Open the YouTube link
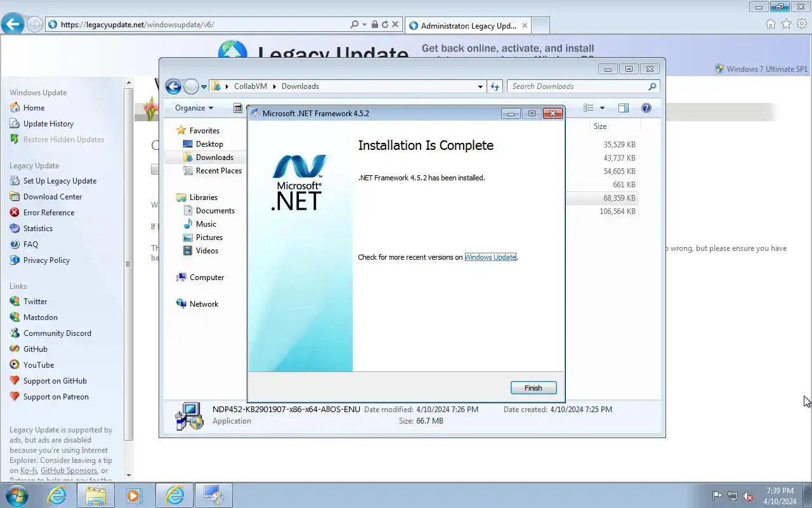The image size is (812, 508). pyautogui.click(x=38, y=365)
